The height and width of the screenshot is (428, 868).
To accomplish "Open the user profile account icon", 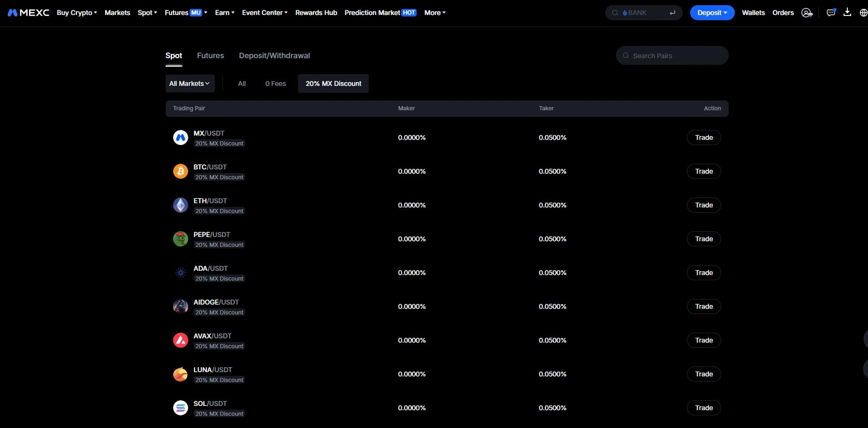I will point(807,13).
